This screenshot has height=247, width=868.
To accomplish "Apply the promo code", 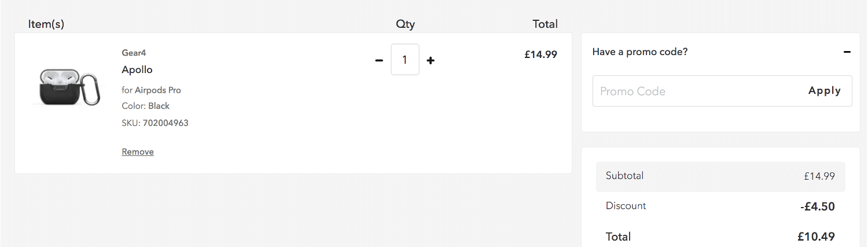I will (x=825, y=91).
